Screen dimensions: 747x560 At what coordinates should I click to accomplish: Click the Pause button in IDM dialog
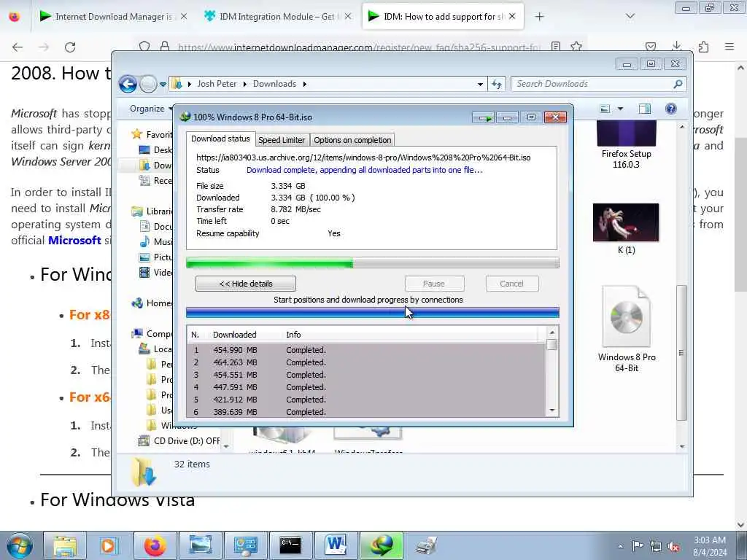click(434, 284)
